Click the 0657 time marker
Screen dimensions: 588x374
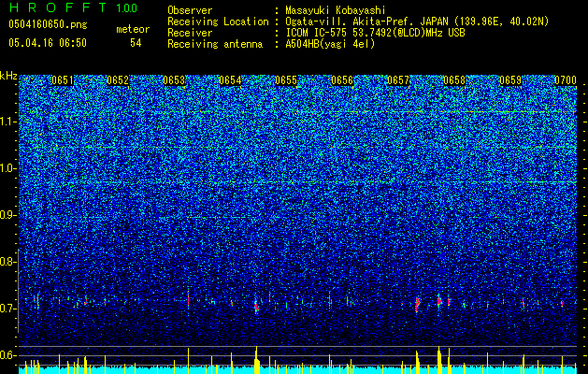click(398, 80)
